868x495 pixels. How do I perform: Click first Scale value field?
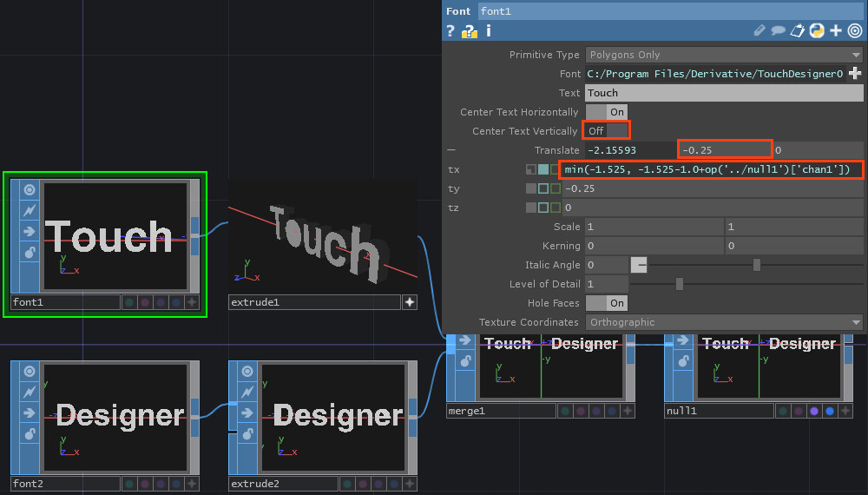coord(654,227)
